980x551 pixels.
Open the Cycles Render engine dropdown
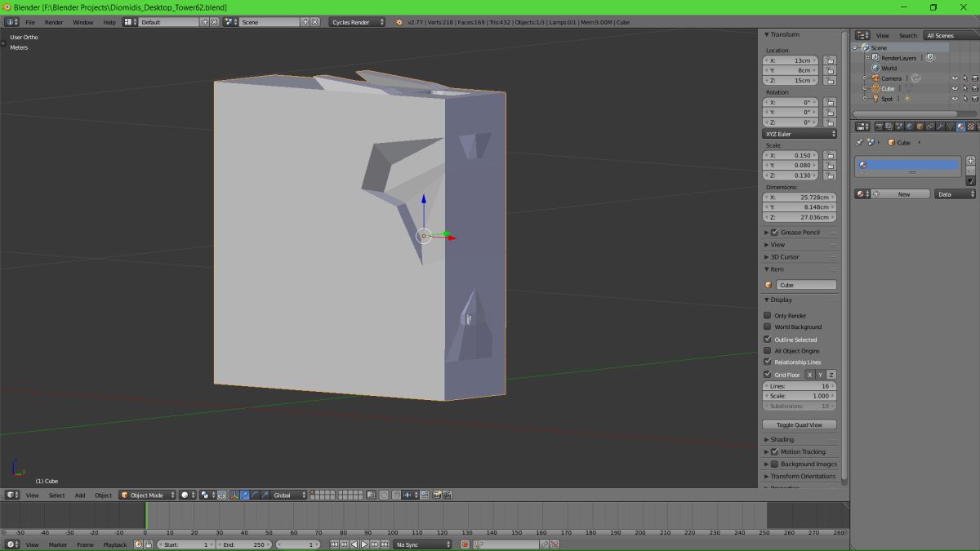click(x=357, y=22)
